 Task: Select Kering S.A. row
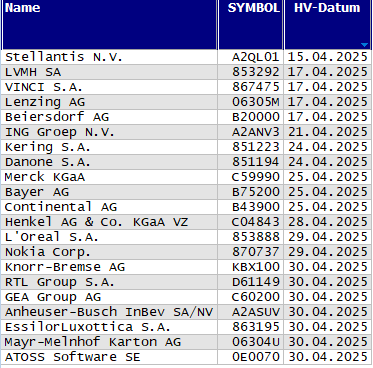[x=186, y=147]
